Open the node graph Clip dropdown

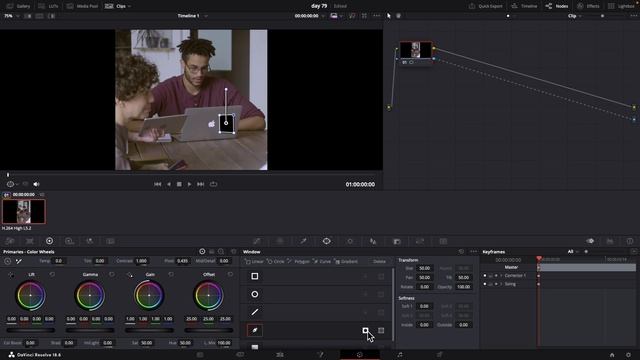(x=575, y=16)
